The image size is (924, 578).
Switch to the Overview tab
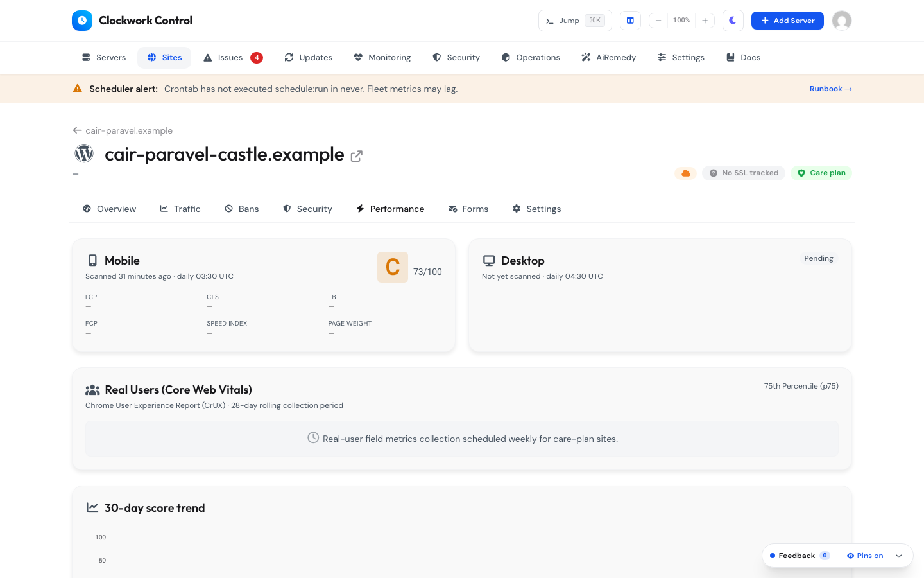click(x=110, y=209)
